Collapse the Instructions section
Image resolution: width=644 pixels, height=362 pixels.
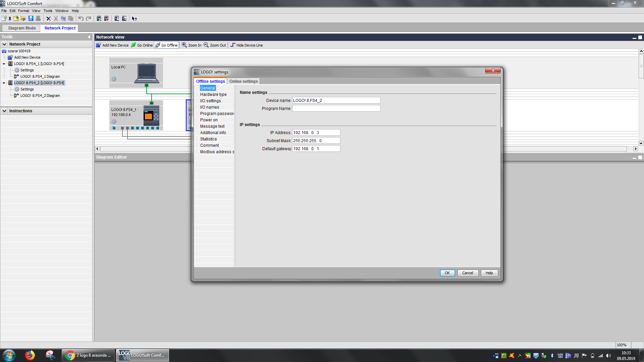pos(4,111)
